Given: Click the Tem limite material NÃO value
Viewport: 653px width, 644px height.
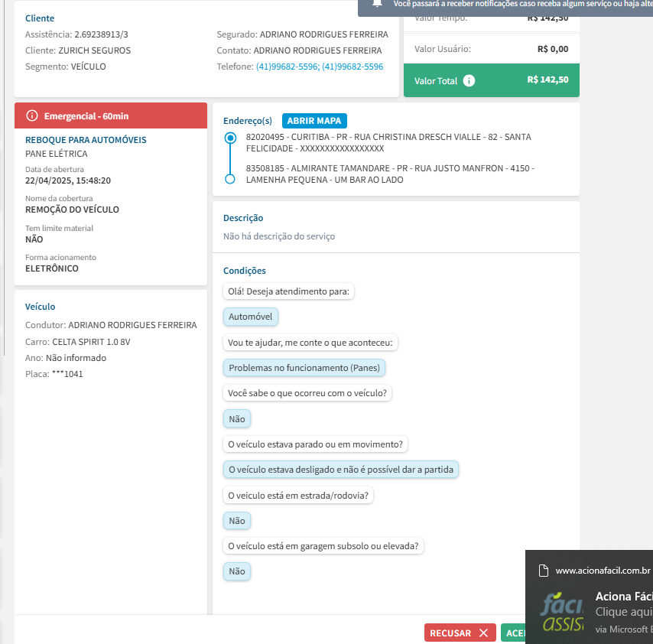Looking at the screenshot, I should 34,239.
